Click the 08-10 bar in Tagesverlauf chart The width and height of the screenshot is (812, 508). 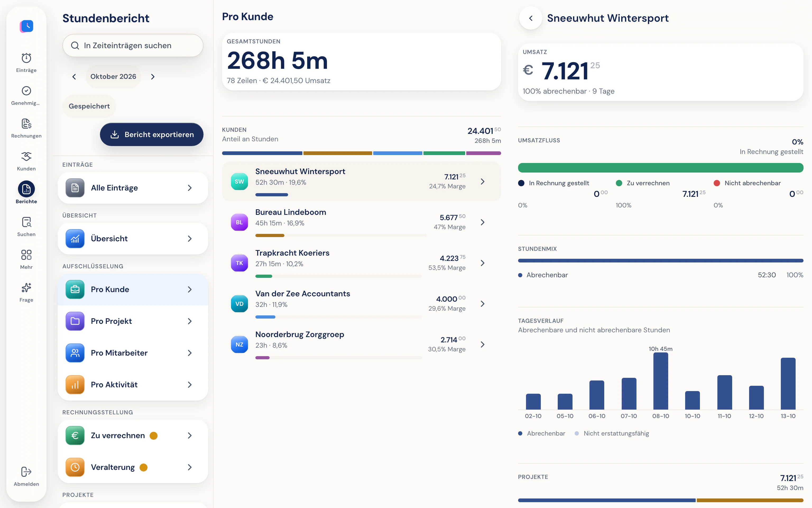coord(660,381)
